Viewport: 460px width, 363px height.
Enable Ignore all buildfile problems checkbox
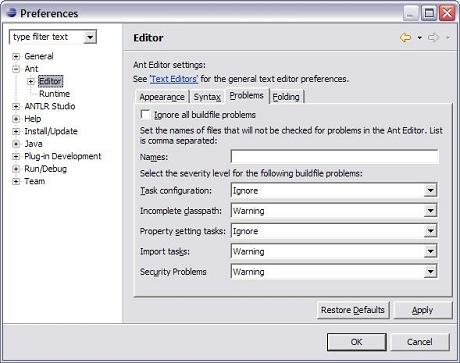(145, 114)
